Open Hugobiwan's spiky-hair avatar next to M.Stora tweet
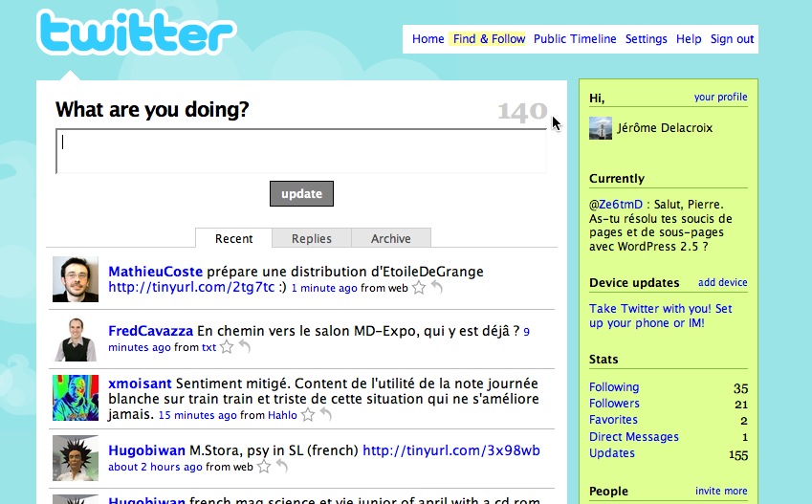Image resolution: width=812 pixels, height=504 pixels. [76, 458]
